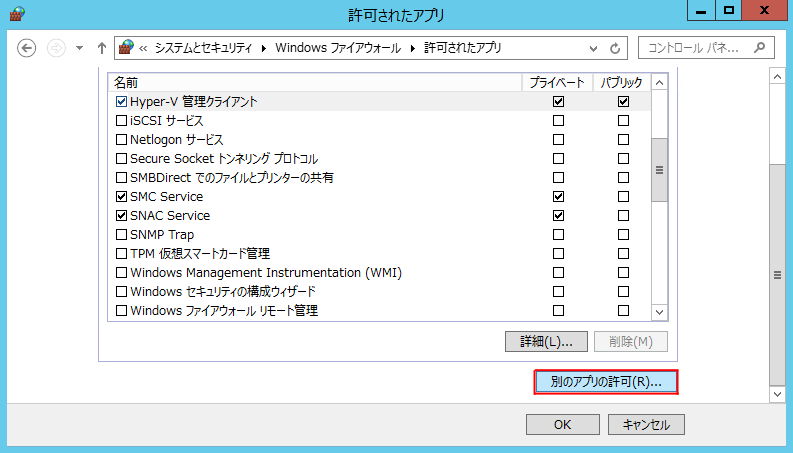Expand the hidden breadcrumb chevron «
The height and width of the screenshot is (453, 793).
click(x=143, y=49)
